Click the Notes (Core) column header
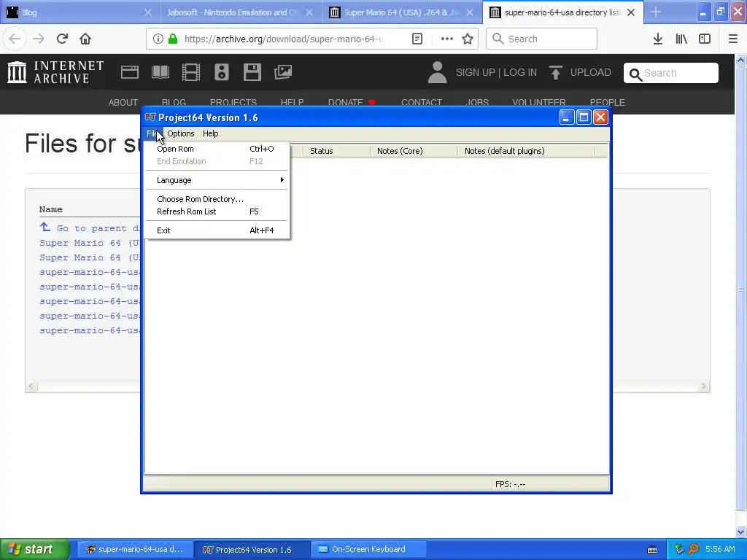Image resolution: width=747 pixels, height=560 pixels. pos(414,151)
